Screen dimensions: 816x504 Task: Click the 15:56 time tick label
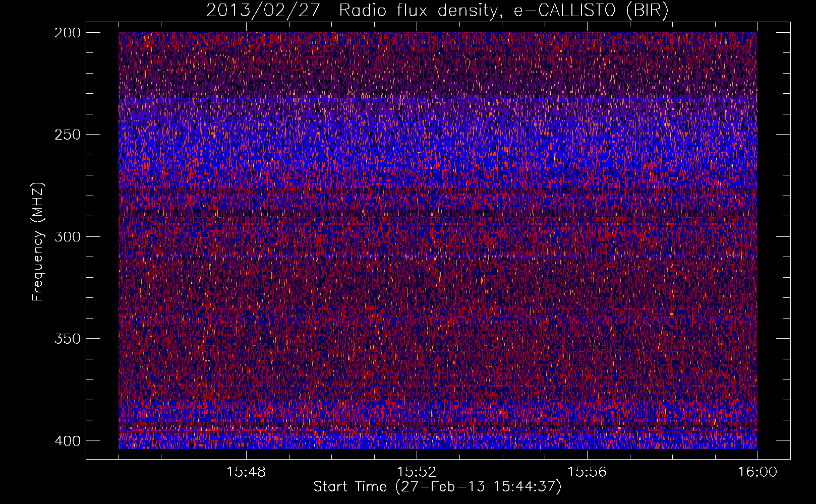pyautogui.click(x=587, y=472)
